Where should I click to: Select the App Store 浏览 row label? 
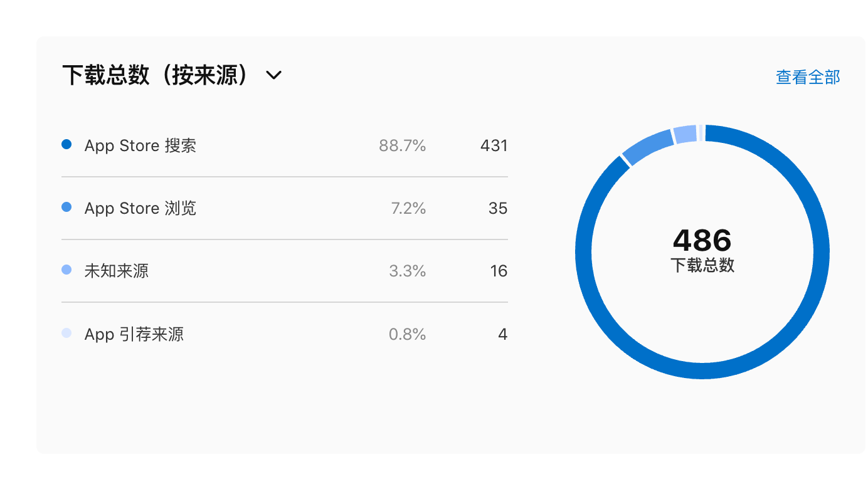(140, 208)
